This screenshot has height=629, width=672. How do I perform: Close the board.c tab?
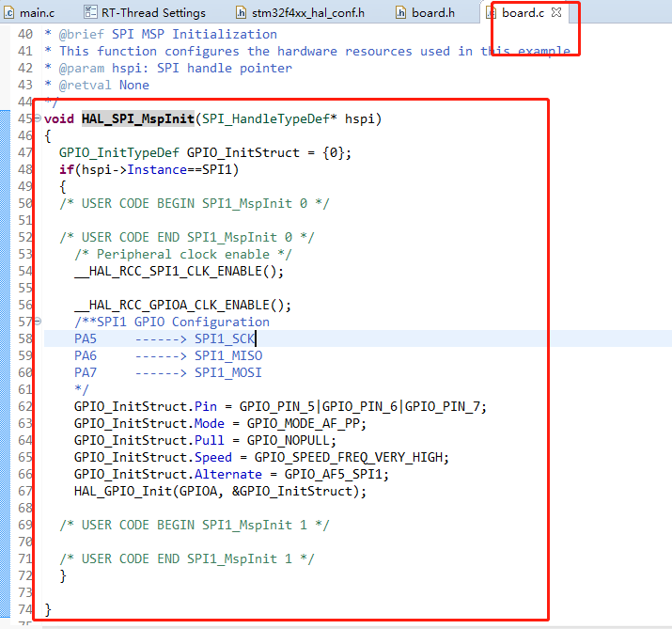point(556,12)
